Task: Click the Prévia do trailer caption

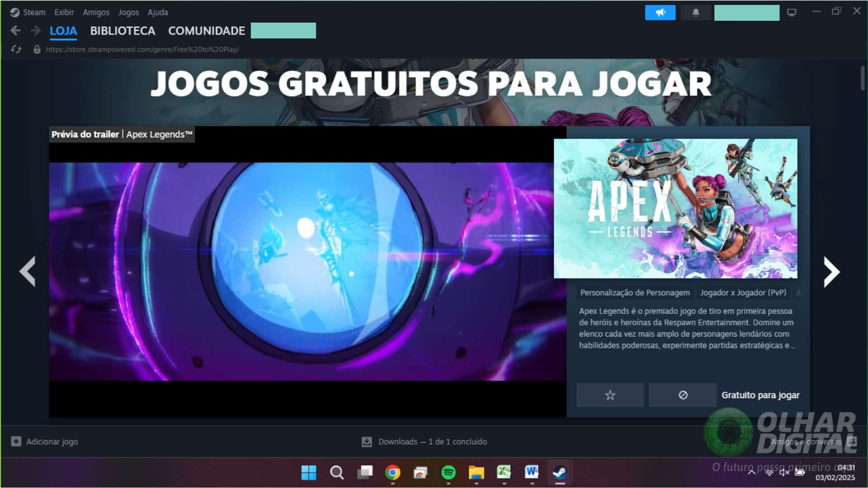Action: tap(122, 134)
